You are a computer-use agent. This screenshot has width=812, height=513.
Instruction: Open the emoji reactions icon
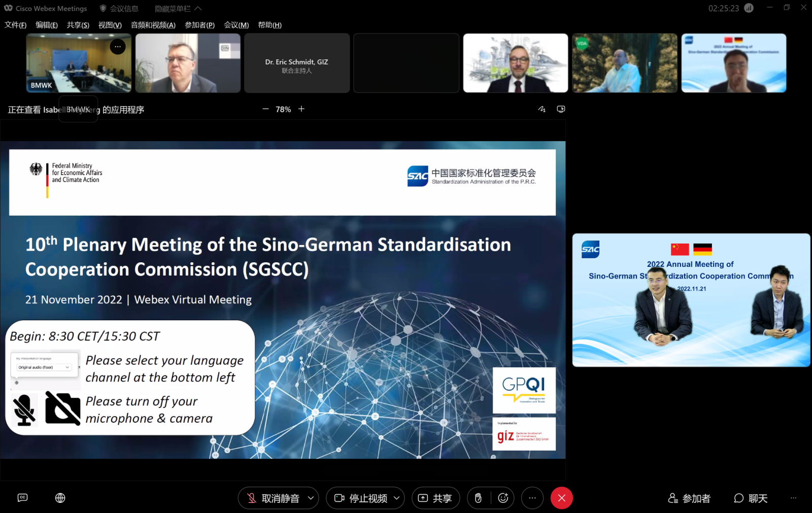tap(503, 498)
